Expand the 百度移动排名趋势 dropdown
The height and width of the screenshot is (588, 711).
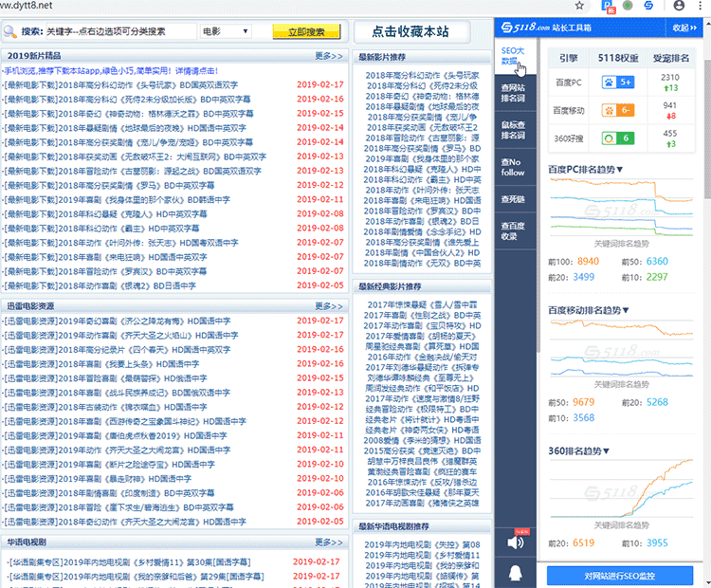click(592, 310)
